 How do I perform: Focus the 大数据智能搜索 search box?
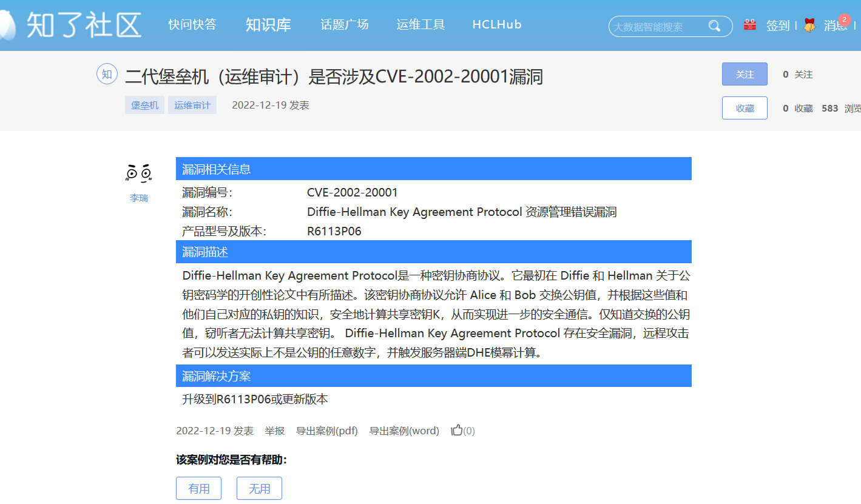pyautogui.click(x=670, y=26)
